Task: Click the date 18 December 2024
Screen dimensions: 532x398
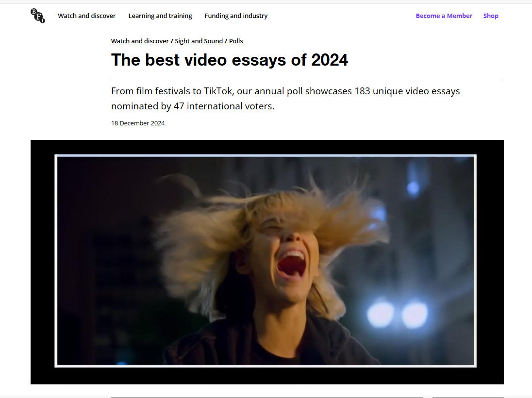Action: point(138,123)
